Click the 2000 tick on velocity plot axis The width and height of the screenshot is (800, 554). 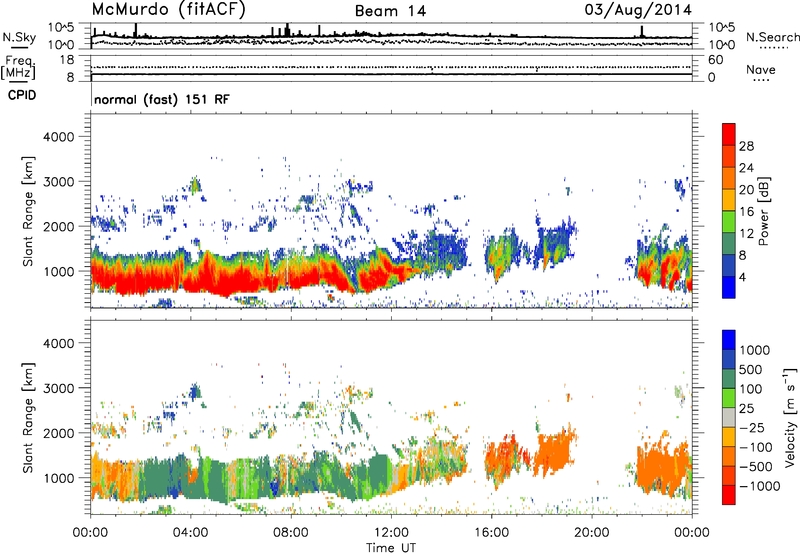[x=59, y=433]
